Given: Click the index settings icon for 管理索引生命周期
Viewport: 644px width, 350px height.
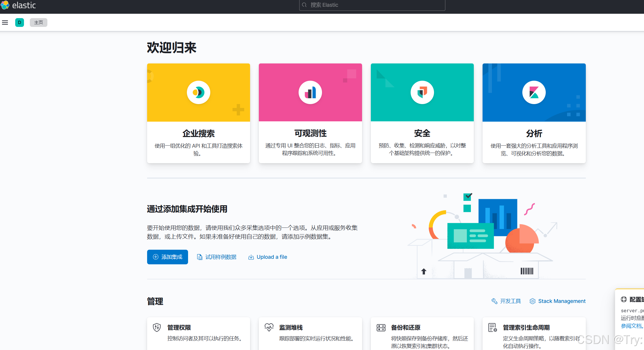Looking at the screenshot, I should point(493,327).
